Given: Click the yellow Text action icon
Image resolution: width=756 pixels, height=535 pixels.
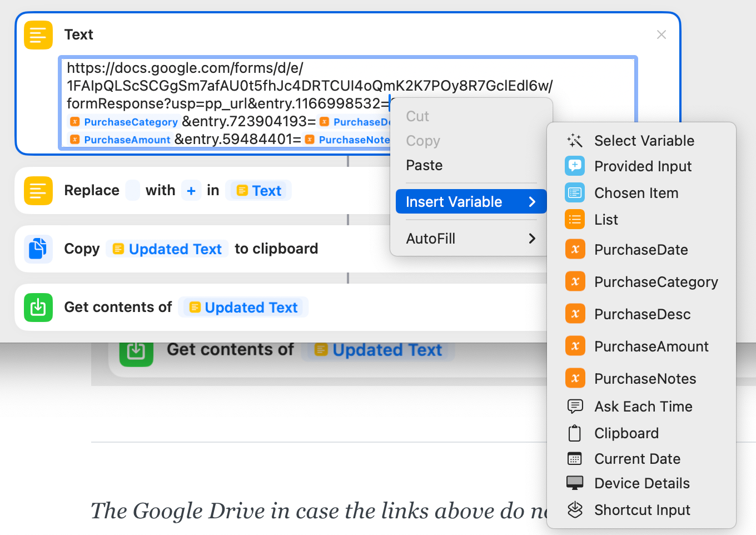Looking at the screenshot, I should point(38,35).
